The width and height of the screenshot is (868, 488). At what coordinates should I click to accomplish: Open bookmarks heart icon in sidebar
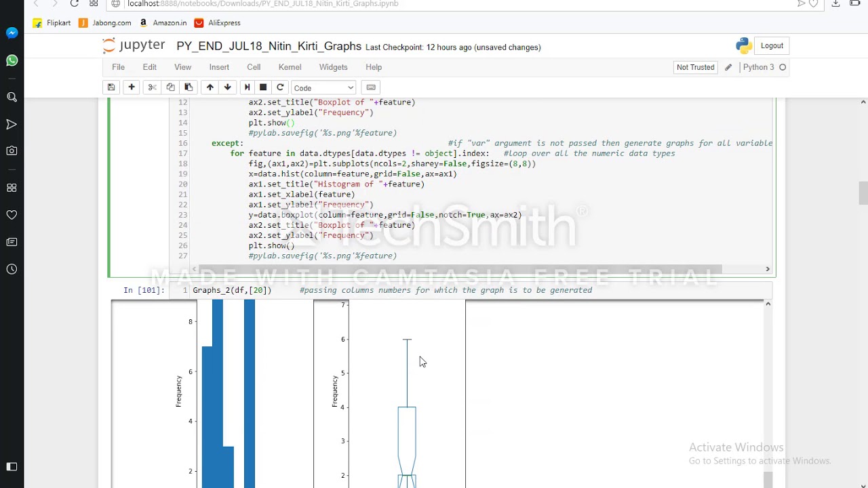pos(12,215)
